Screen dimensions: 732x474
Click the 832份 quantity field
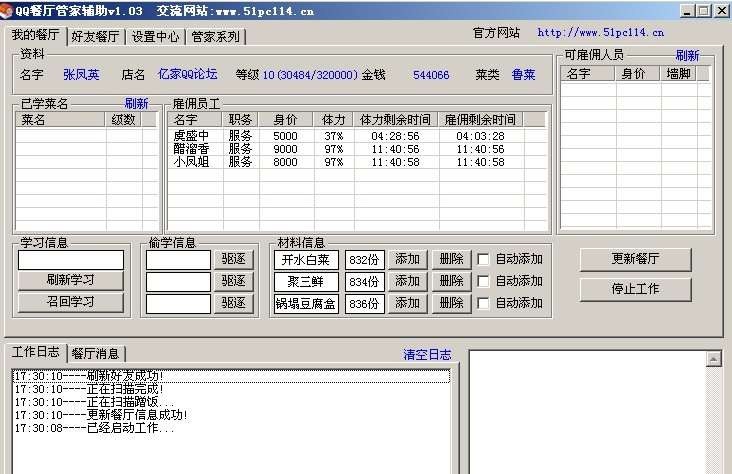click(365, 260)
